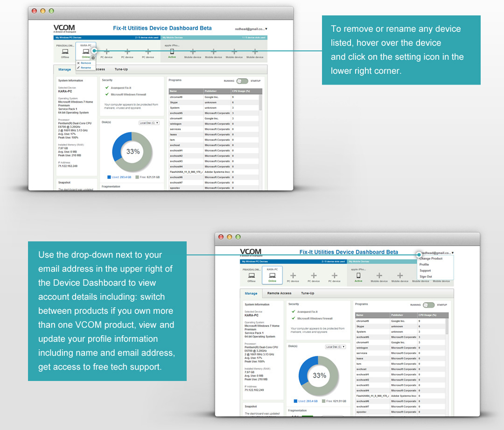504x430 pixels.
Task: Open the redhead@gmail.co account dropdown in top window
Action: [251, 29]
